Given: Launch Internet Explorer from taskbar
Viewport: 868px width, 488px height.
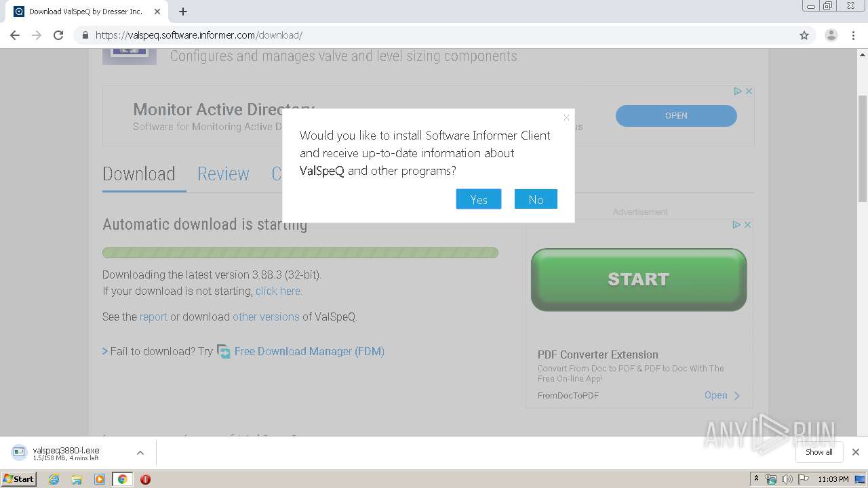Looking at the screenshot, I should [x=54, y=479].
